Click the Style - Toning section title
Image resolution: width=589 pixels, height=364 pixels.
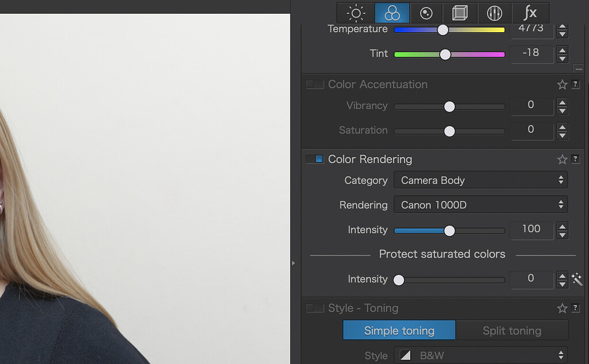364,308
